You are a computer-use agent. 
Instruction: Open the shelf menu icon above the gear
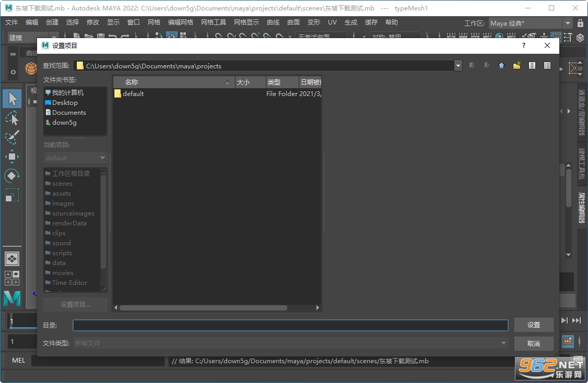[x=13, y=54]
